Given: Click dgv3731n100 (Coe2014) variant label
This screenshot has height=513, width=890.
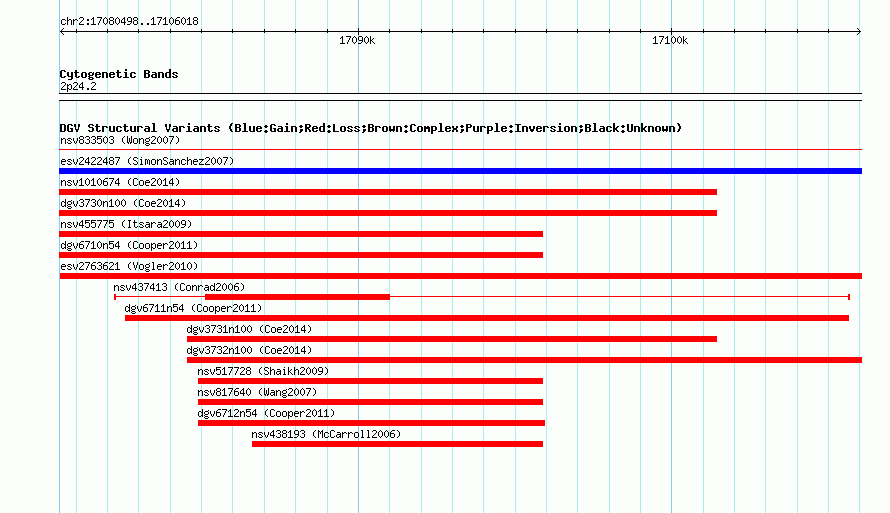Looking at the screenshot, I should pyautogui.click(x=249, y=329).
